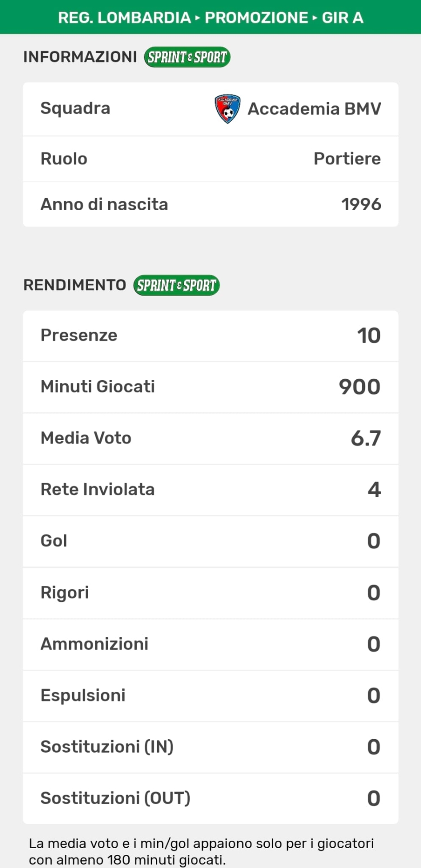Tap the Anno di nascita label
Image resolution: width=421 pixels, height=868 pixels.
point(104,204)
